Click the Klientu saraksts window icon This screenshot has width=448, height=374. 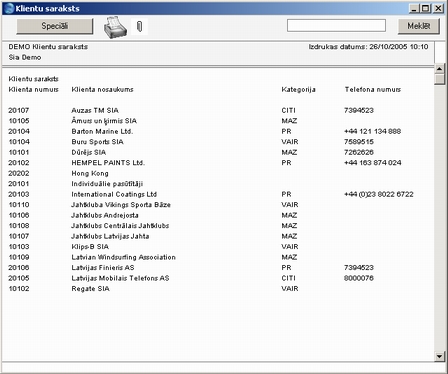pyautogui.click(x=9, y=8)
